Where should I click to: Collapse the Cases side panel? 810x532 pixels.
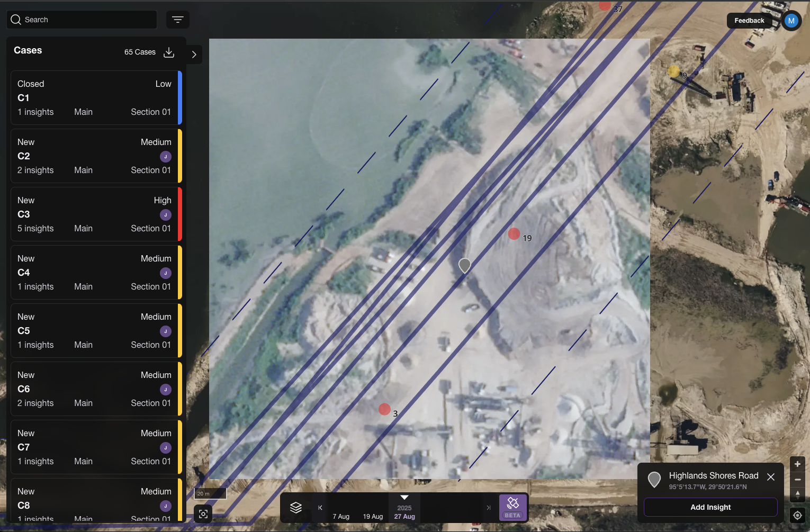coord(194,55)
